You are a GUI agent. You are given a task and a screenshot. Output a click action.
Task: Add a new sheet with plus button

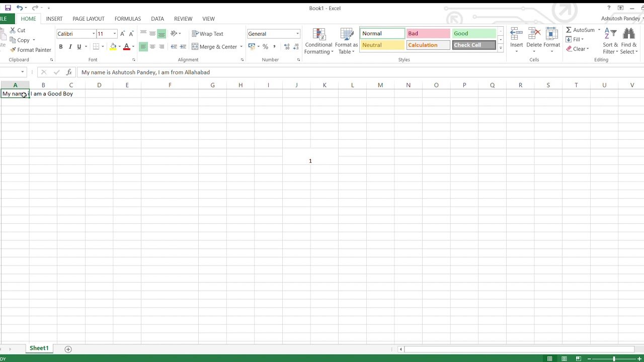pos(68,349)
